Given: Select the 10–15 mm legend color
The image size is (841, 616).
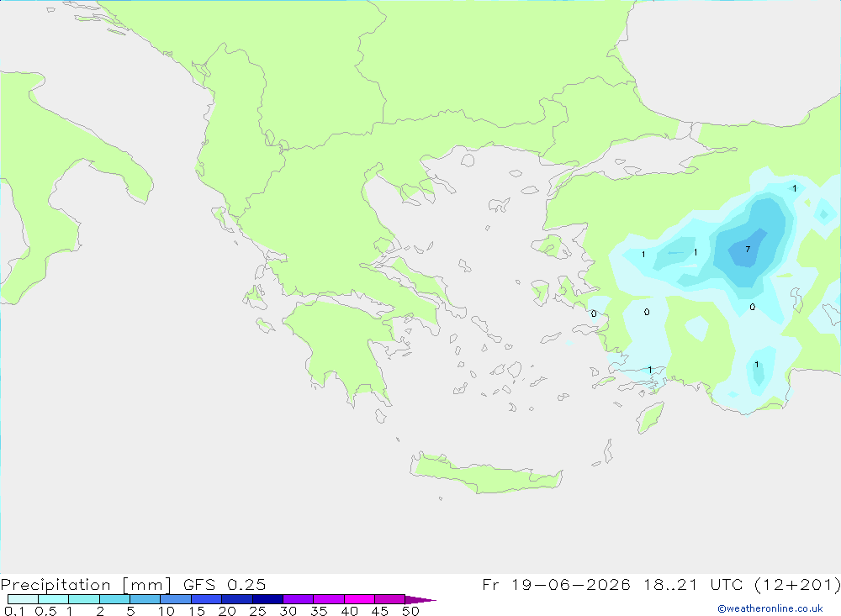Looking at the screenshot, I should 176,599.
